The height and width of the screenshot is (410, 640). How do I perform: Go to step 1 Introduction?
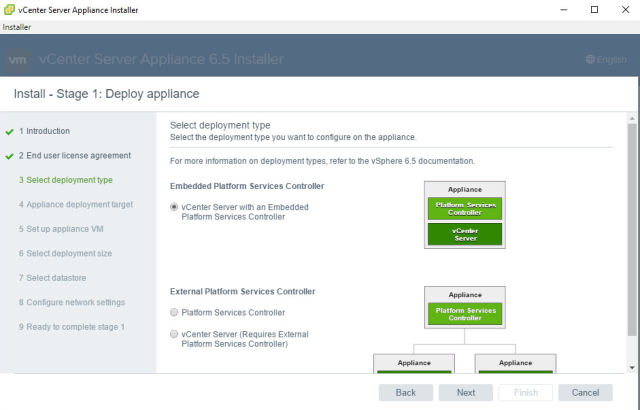44,131
